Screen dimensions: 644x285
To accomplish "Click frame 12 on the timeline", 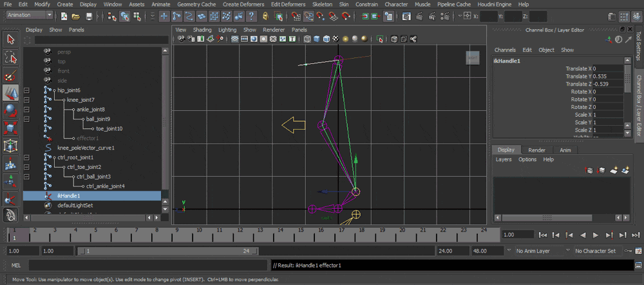I will tap(239, 235).
